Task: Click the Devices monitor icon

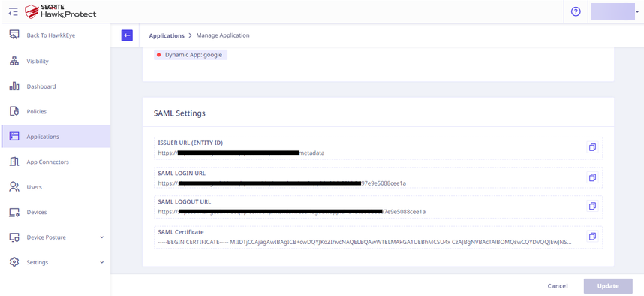Action: 14,212
